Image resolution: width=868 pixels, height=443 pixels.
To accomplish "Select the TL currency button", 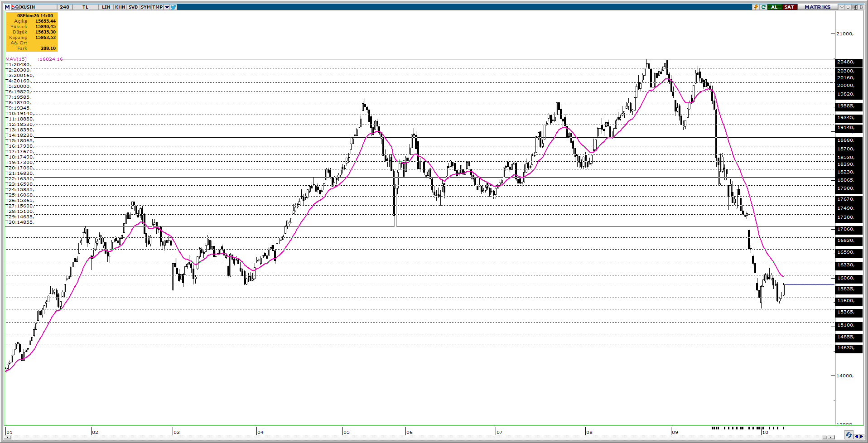I will point(85,7).
